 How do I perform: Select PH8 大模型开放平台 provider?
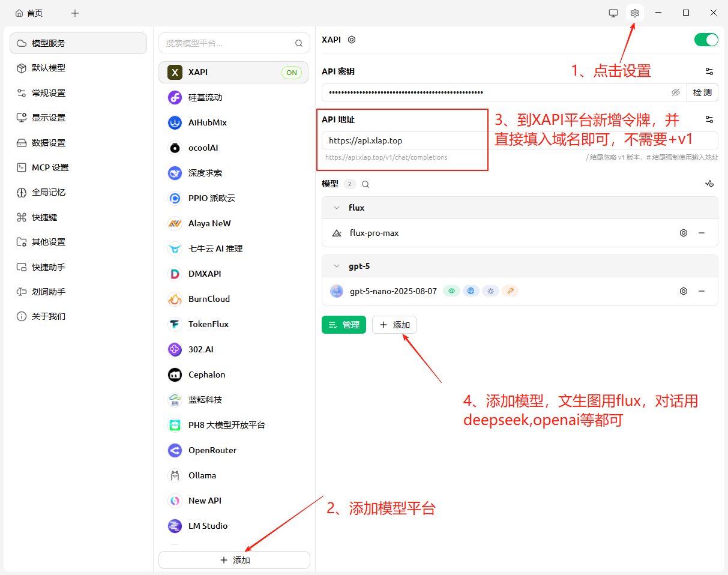point(233,425)
